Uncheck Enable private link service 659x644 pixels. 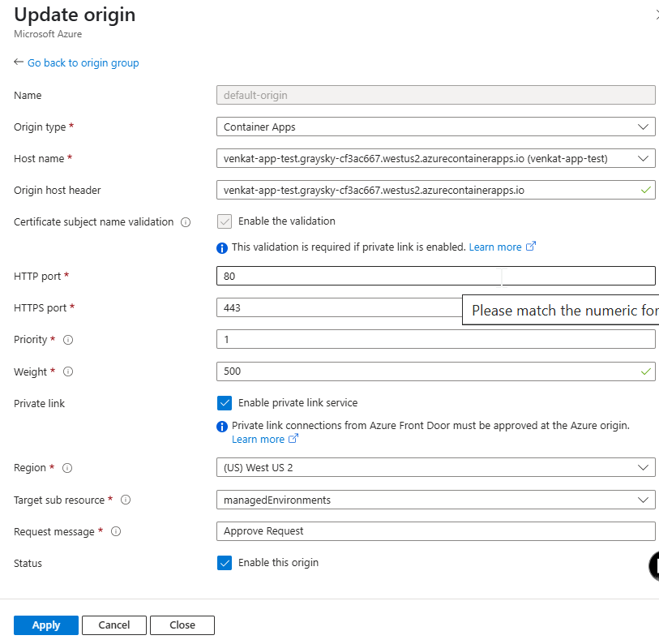[225, 403]
